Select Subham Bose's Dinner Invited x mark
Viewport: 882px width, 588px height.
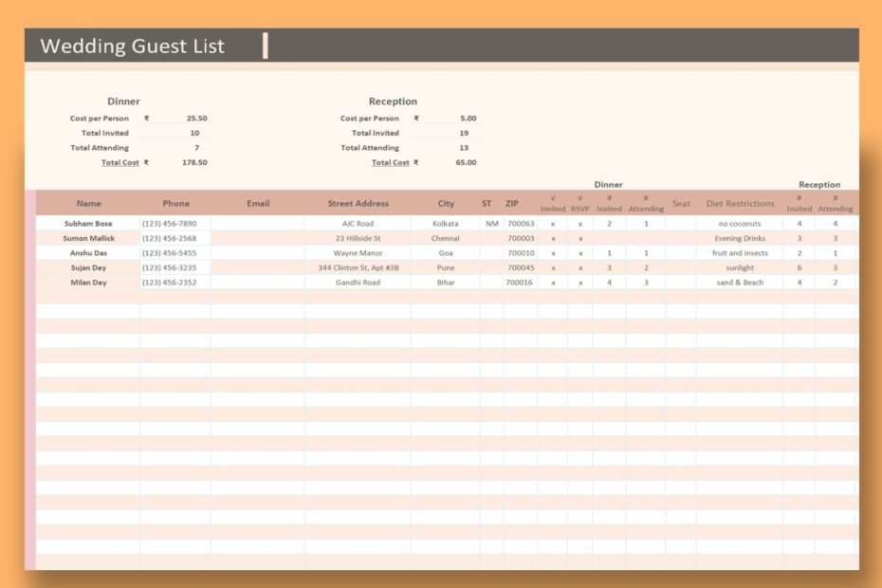click(x=553, y=223)
